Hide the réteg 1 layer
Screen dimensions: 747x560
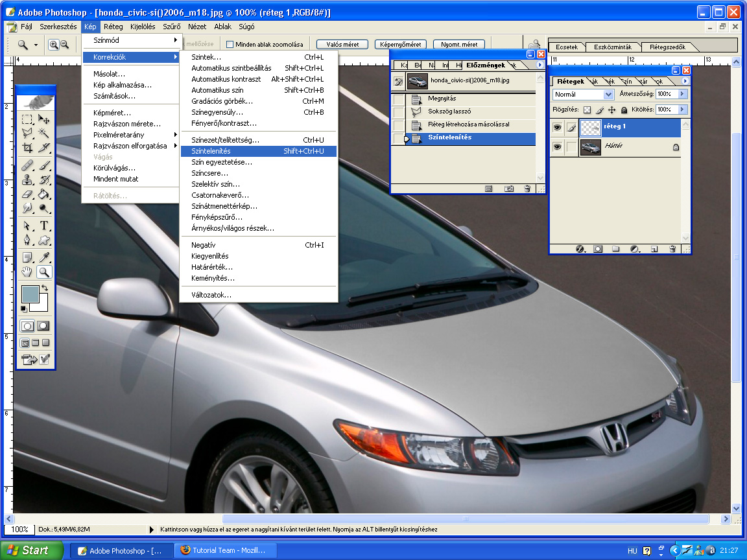557,128
